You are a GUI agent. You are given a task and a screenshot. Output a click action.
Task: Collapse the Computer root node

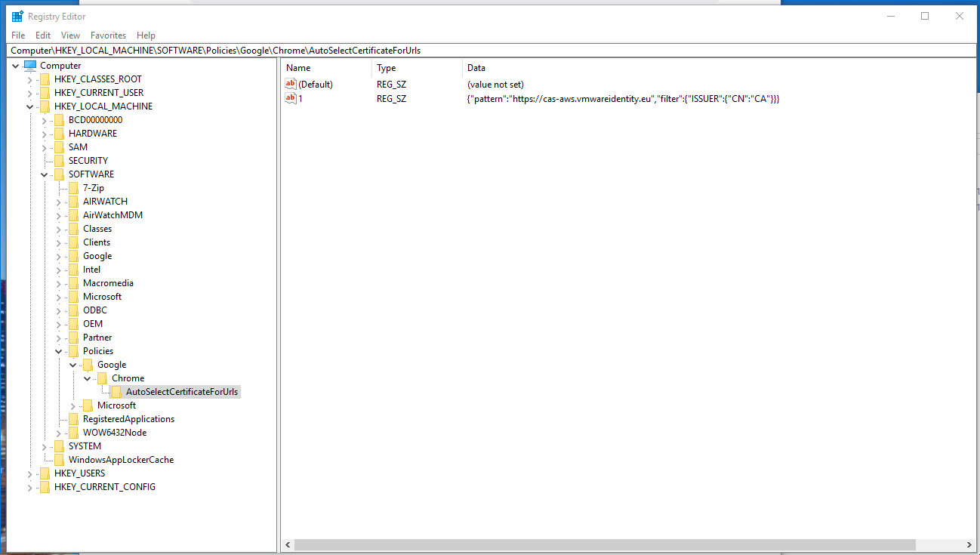(x=15, y=66)
